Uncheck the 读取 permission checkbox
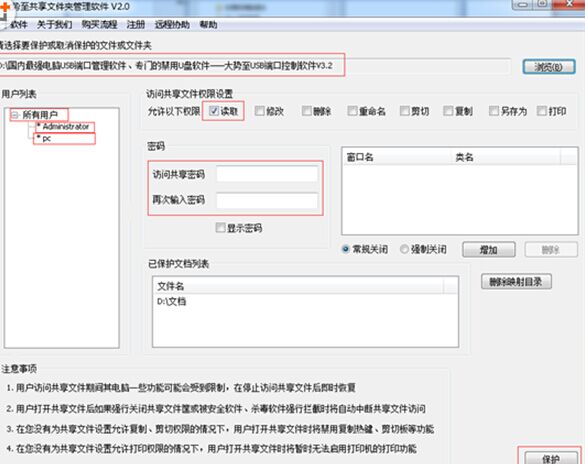Image resolution: width=585 pixels, height=464 pixels. pyautogui.click(x=214, y=111)
